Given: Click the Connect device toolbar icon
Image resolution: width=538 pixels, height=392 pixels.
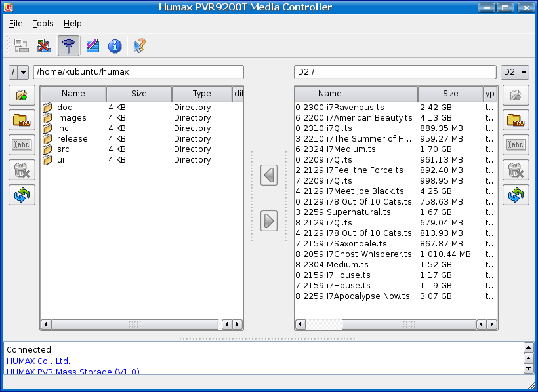Looking at the screenshot, I should pos(22,46).
